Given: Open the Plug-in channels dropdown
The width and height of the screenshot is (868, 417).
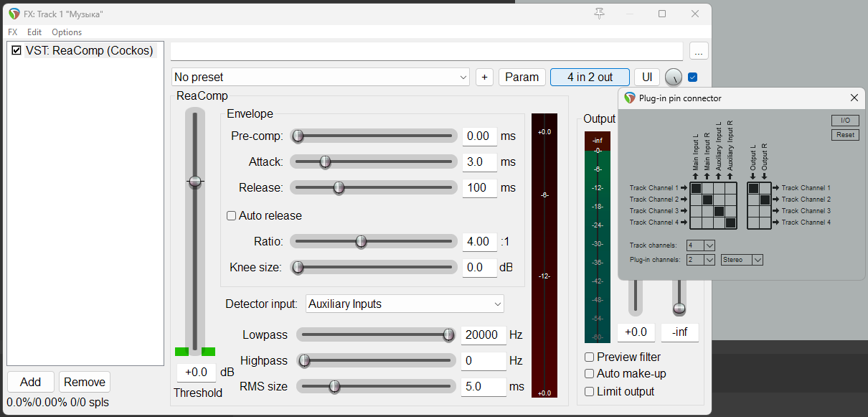Looking at the screenshot, I should [701, 260].
